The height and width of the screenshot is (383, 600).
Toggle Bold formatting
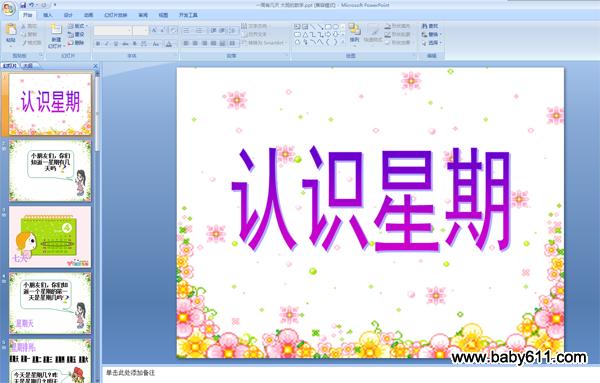click(x=98, y=44)
